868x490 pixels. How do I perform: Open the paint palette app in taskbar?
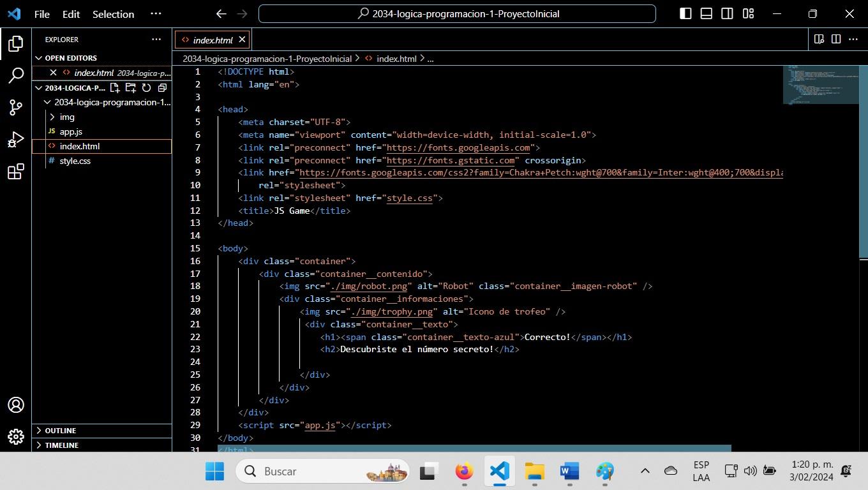pyautogui.click(x=604, y=471)
